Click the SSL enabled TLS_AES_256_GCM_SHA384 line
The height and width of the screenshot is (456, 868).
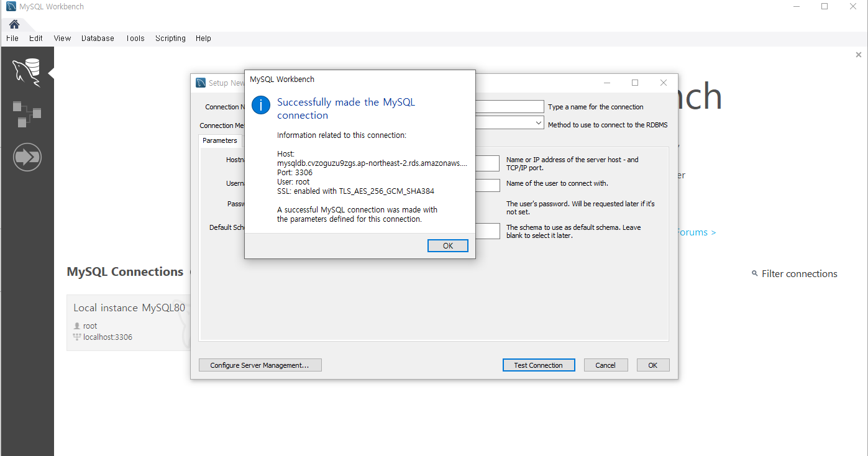point(355,191)
